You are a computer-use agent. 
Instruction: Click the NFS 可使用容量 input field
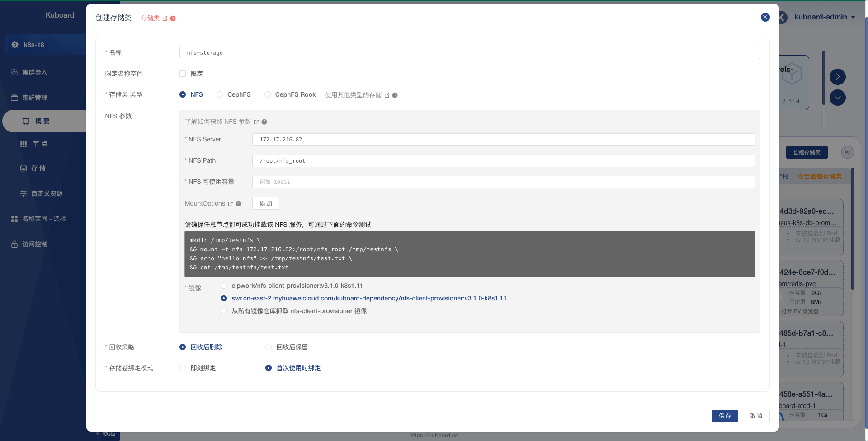pyautogui.click(x=504, y=182)
